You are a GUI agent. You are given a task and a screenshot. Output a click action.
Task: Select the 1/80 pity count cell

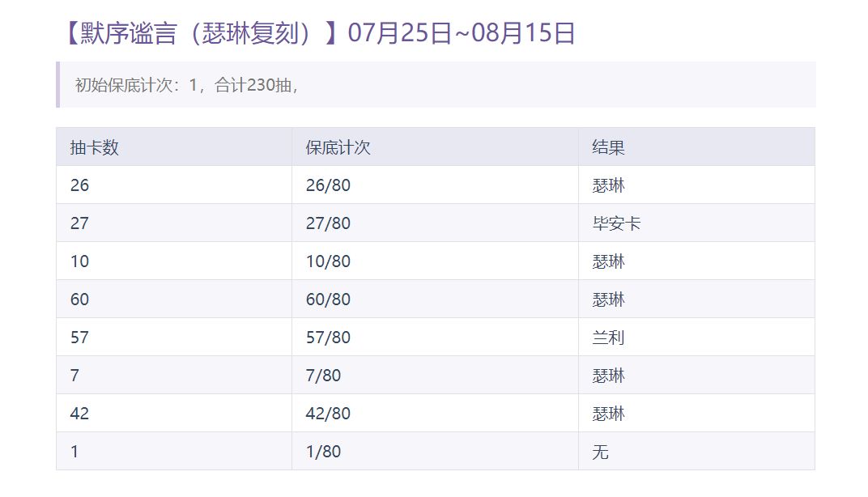pyautogui.click(x=435, y=451)
